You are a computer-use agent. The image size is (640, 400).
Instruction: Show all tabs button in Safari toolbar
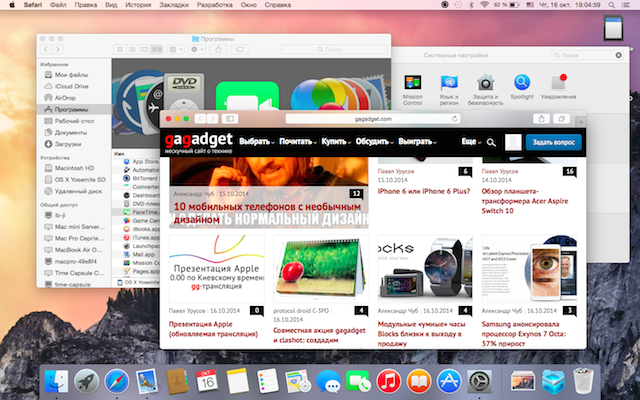tap(561, 119)
